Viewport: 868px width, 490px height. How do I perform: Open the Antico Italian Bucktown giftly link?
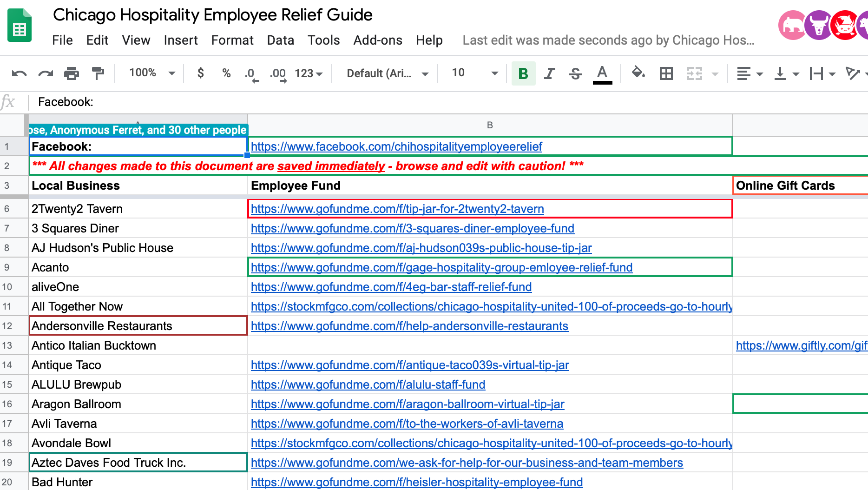click(x=802, y=346)
